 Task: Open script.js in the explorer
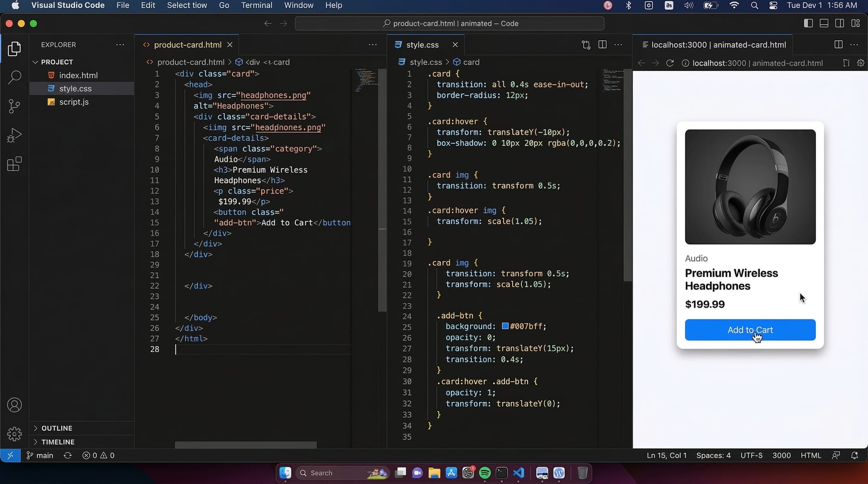(74, 102)
